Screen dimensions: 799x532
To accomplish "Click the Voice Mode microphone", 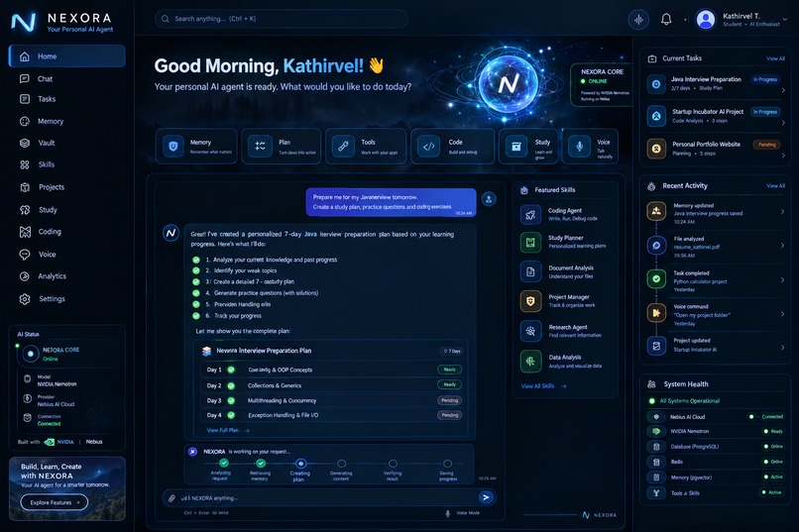I will (448, 513).
